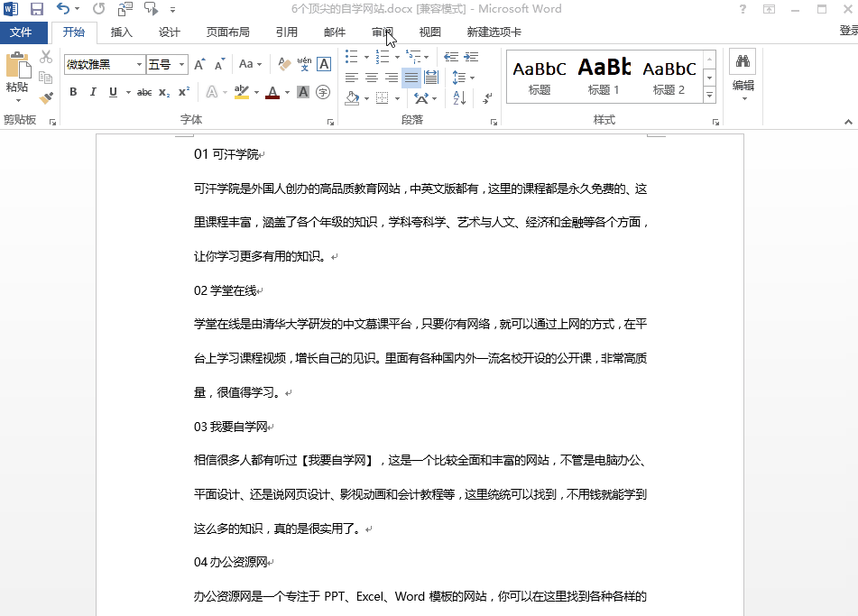The height and width of the screenshot is (616, 858).
Task: Open the Phonetic Guide (wén) tool
Action: (x=304, y=65)
